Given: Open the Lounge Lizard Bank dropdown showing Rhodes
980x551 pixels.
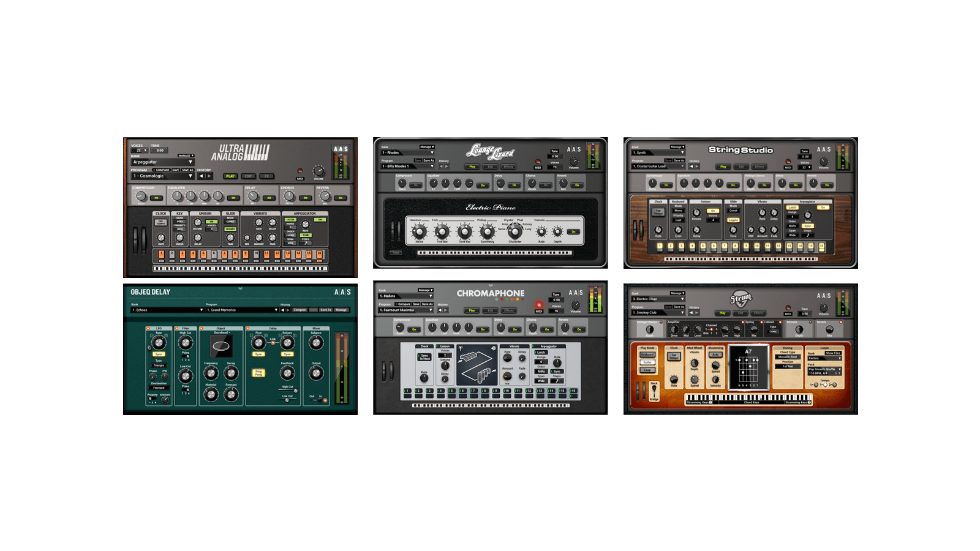Looking at the screenshot, I should 408,152.
